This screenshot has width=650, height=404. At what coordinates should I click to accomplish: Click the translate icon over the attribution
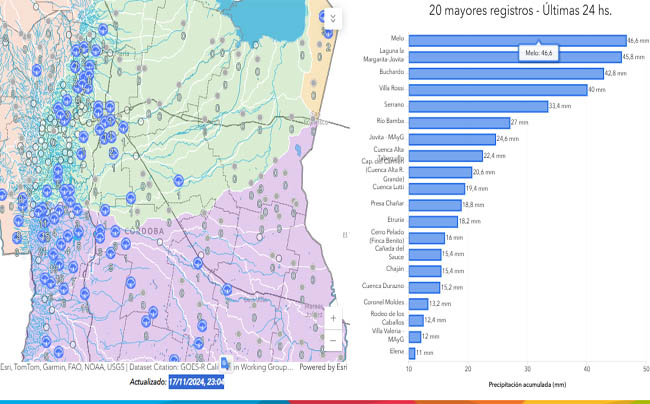(225, 365)
